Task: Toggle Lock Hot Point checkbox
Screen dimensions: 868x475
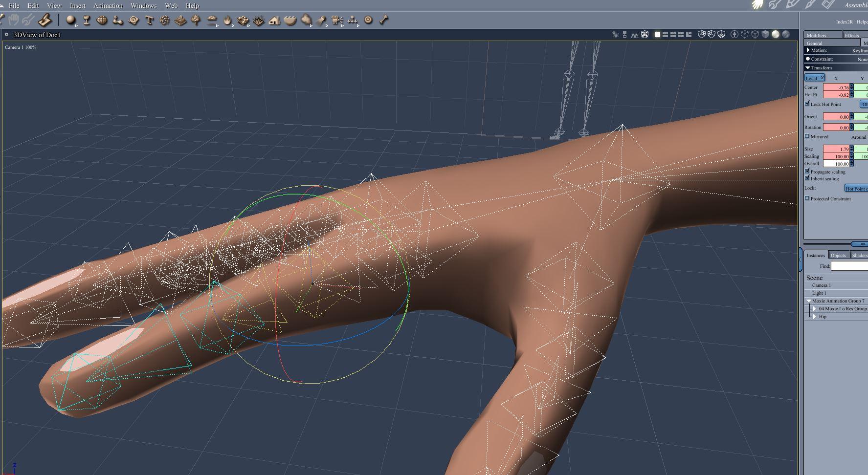Action: (807, 104)
